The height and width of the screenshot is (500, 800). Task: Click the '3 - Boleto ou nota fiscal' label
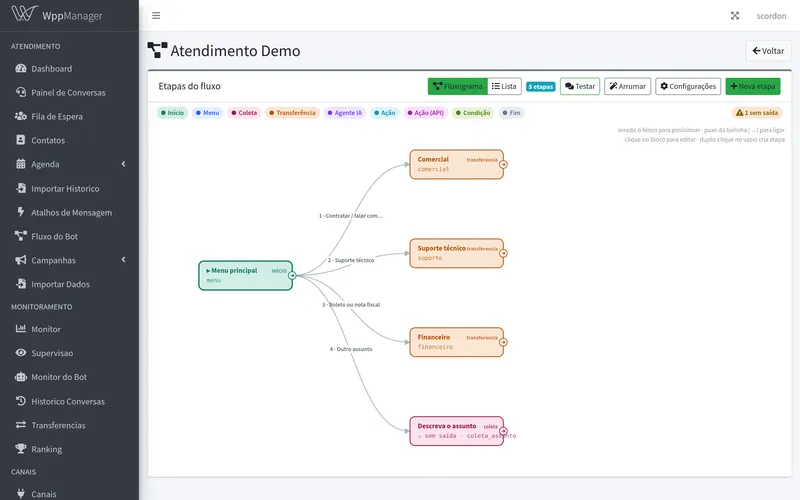point(351,305)
